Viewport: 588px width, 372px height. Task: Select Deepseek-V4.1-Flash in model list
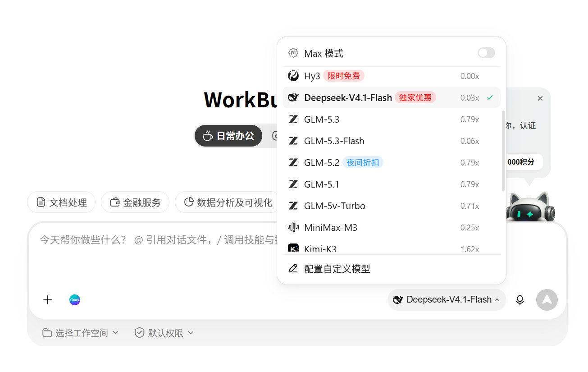click(391, 97)
